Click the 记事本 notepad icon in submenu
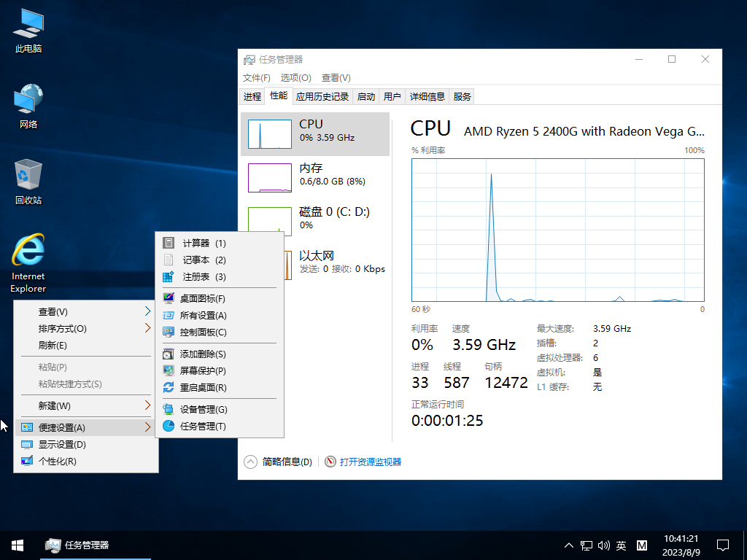747x560 pixels. (x=169, y=260)
